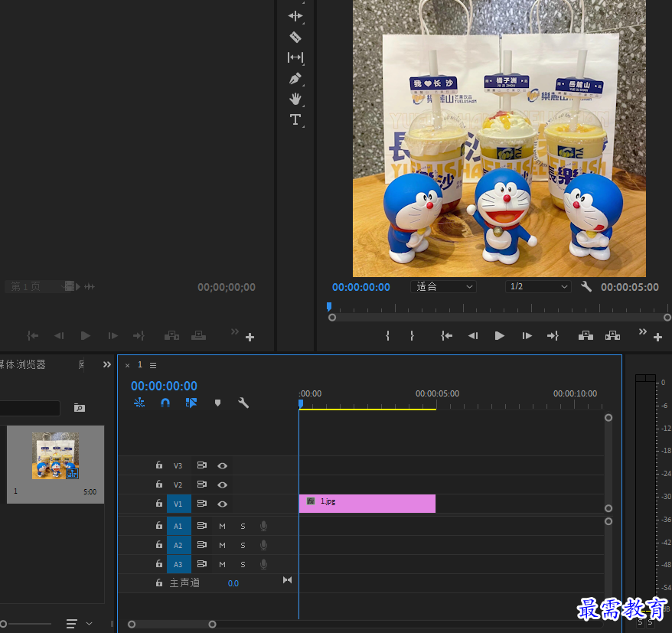The image size is (672, 633).
Task: Open the sequence 1 panel menu
Action: pos(153,366)
